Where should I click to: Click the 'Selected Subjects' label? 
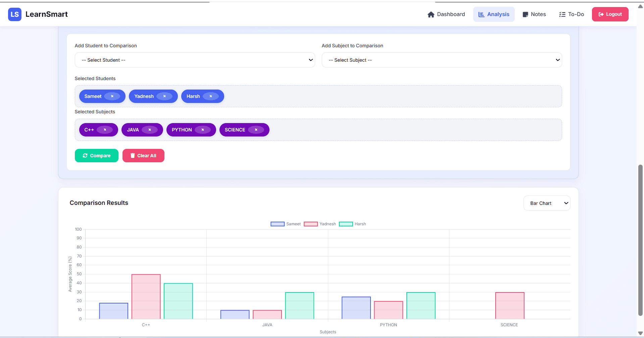95,112
